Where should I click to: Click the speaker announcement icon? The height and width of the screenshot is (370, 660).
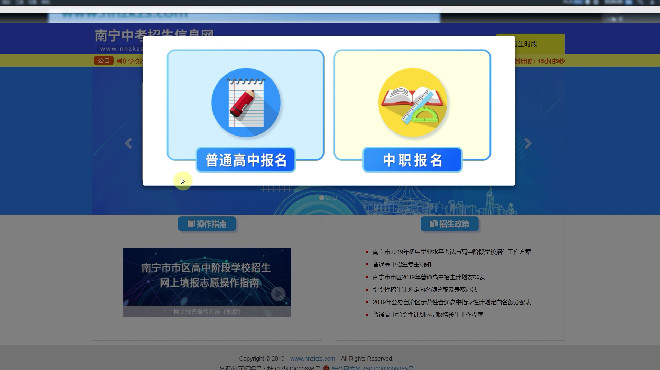tap(121, 61)
